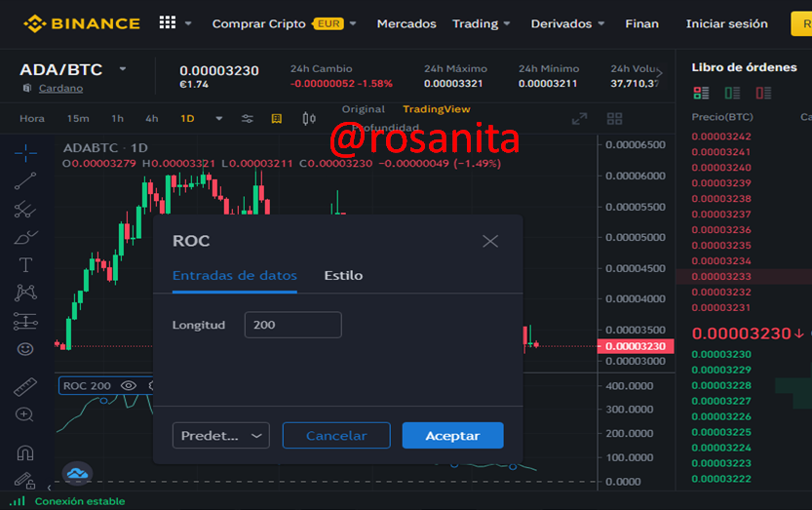The width and height of the screenshot is (812, 510).
Task: Switch to the Estilo tab
Action: [343, 275]
